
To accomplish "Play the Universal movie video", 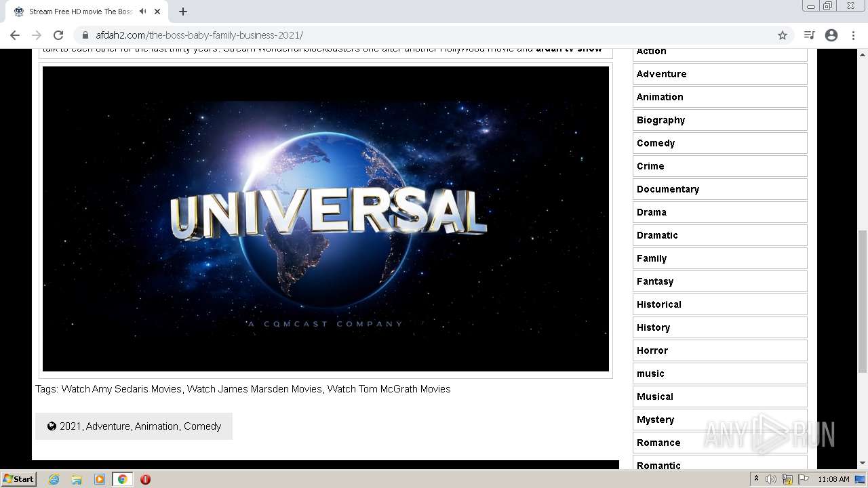I will click(x=325, y=219).
